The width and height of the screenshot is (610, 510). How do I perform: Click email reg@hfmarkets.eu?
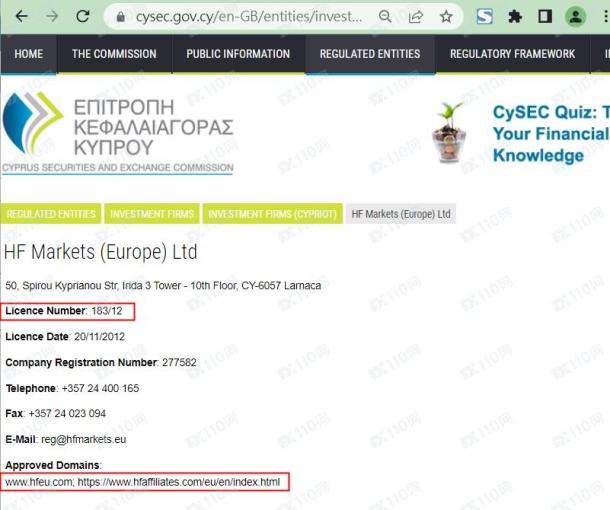[84, 440]
